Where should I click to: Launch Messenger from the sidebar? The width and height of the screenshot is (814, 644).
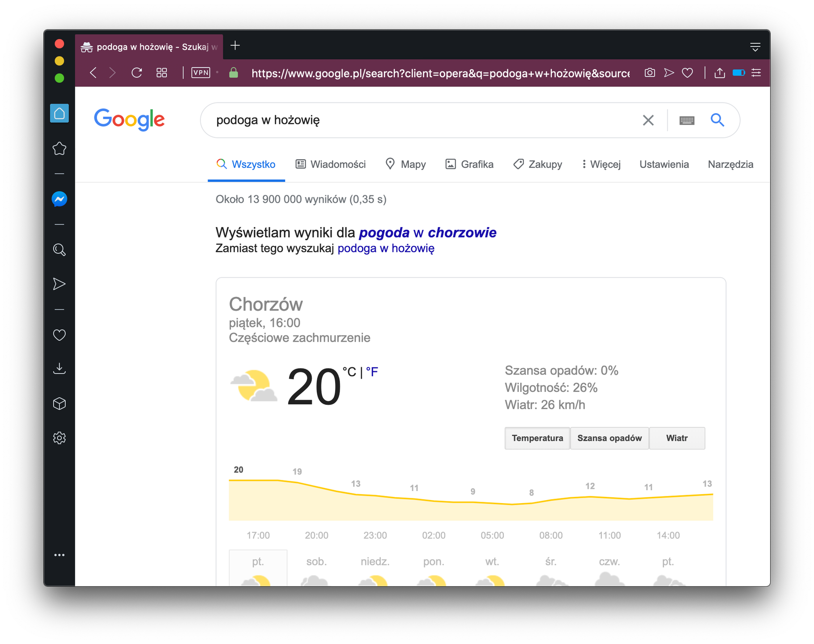pos(59,199)
